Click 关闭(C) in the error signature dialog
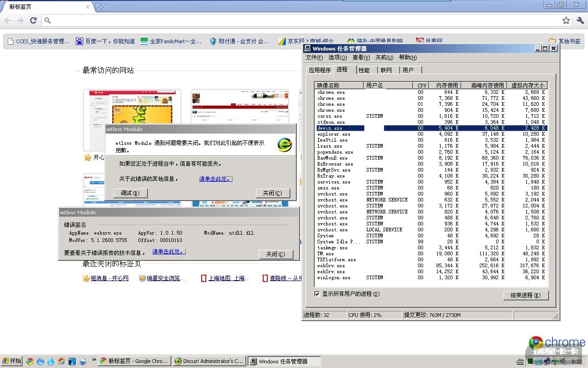Screen dimensions: 588x368 point(276,254)
